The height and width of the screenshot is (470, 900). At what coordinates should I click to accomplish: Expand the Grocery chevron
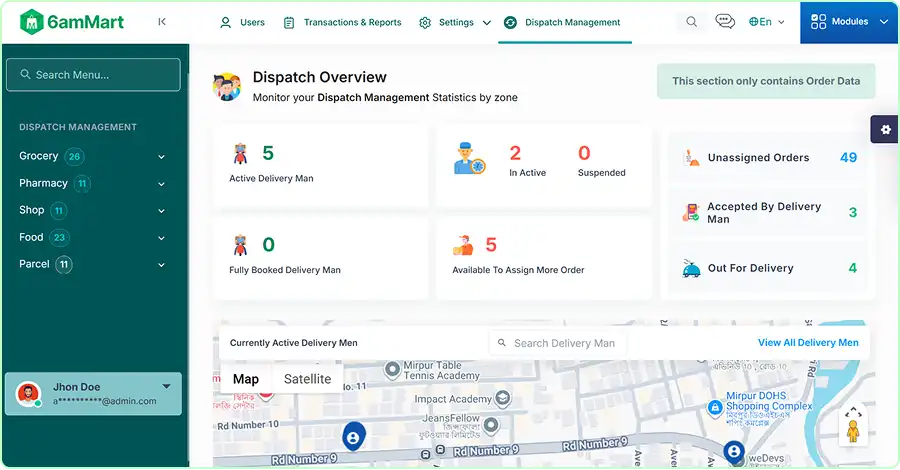point(161,157)
